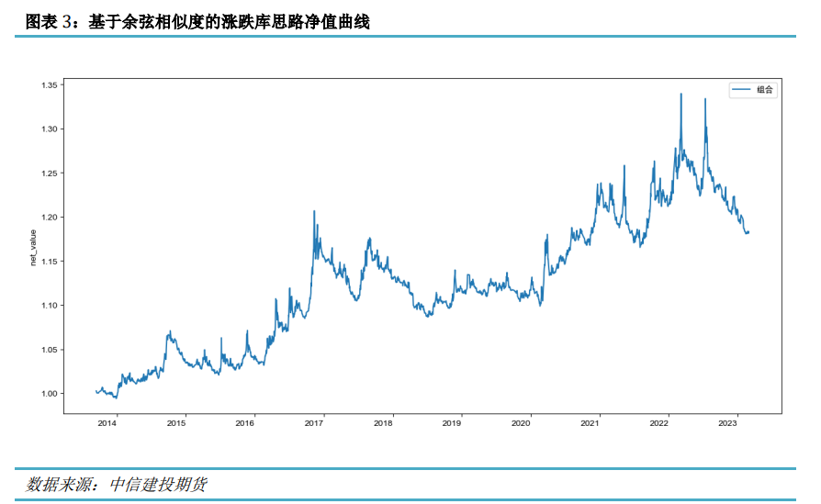
Task: Click x-axis label 2022
Action: [658, 423]
